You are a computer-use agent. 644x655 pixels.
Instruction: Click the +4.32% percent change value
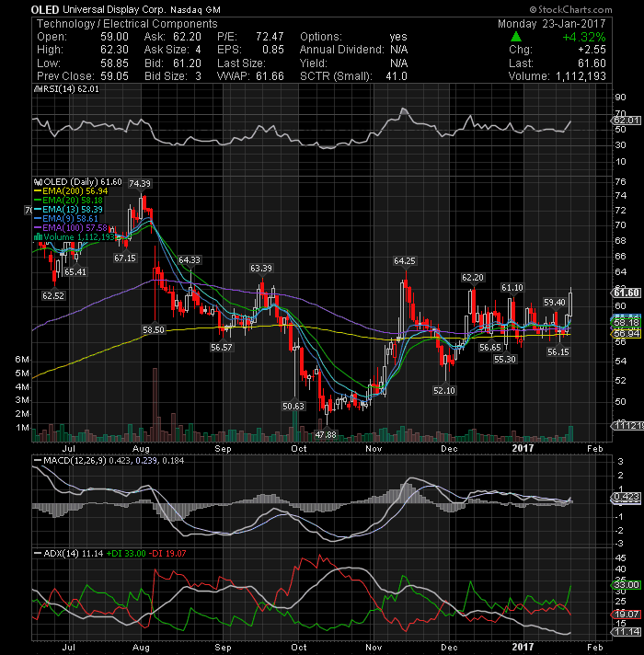click(x=584, y=37)
